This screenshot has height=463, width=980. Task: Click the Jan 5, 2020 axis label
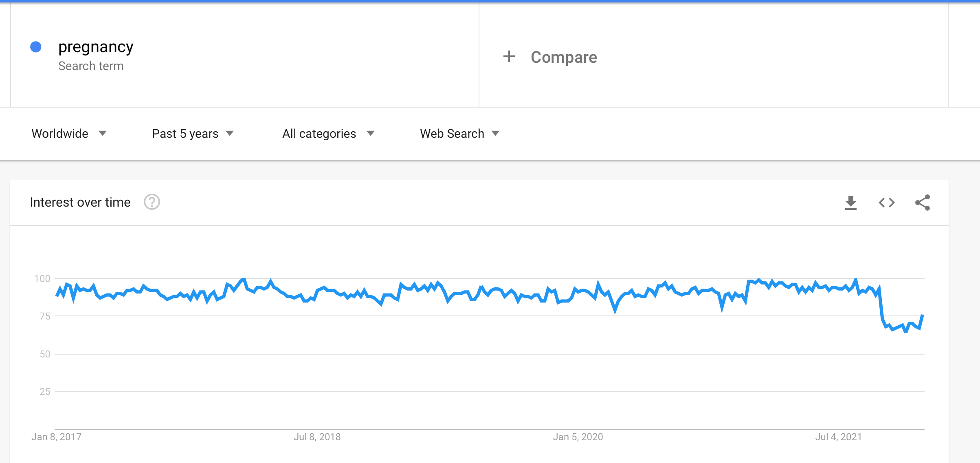tap(578, 437)
